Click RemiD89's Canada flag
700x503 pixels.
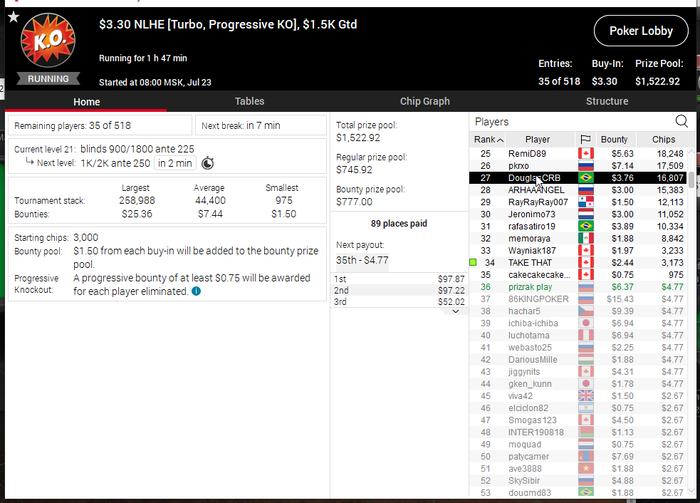pos(586,154)
